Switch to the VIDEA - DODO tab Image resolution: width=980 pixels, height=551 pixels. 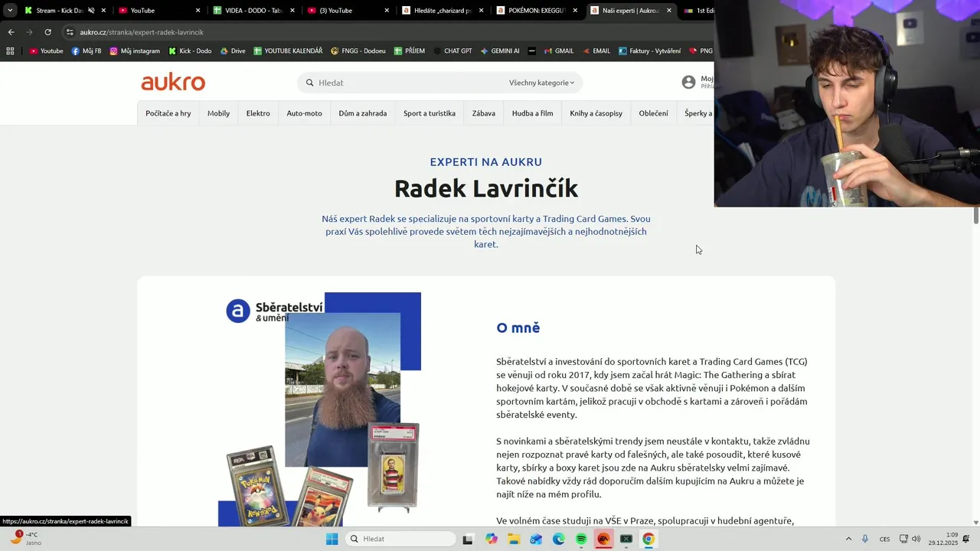[254, 11]
